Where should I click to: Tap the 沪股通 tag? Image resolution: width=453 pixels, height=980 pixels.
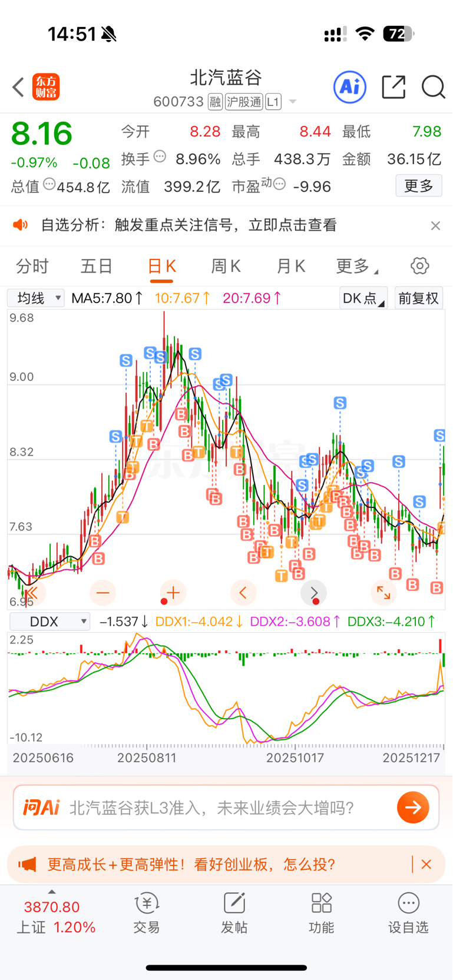(x=244, y=102)
